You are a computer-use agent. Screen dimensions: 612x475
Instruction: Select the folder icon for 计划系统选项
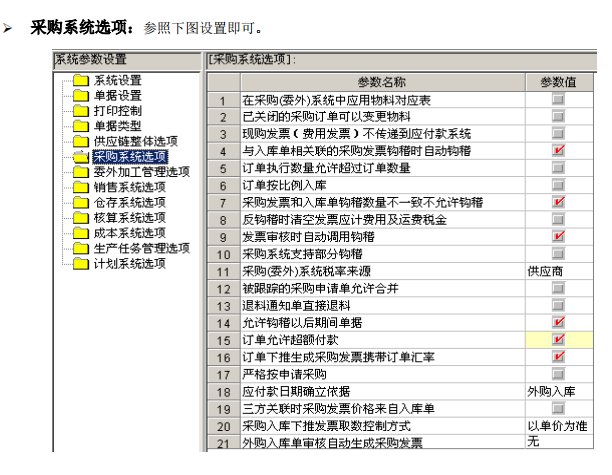[81, 263]
